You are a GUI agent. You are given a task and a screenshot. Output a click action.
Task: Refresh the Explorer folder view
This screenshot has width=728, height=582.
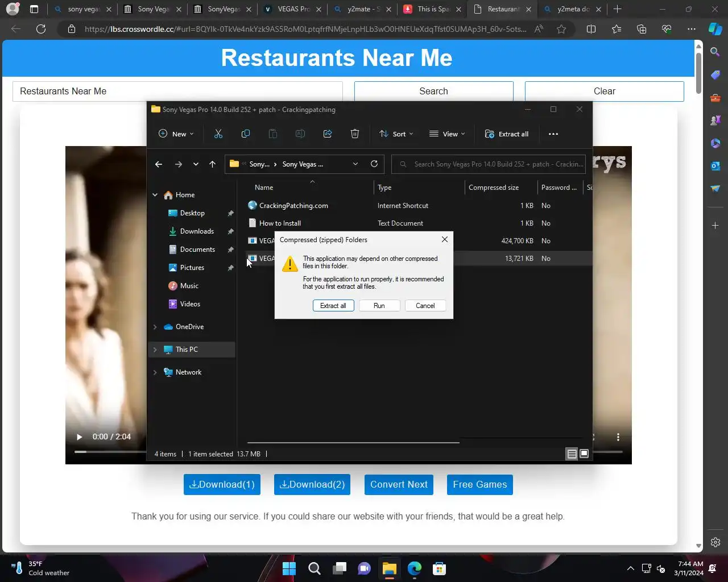[x=374, y=164]
